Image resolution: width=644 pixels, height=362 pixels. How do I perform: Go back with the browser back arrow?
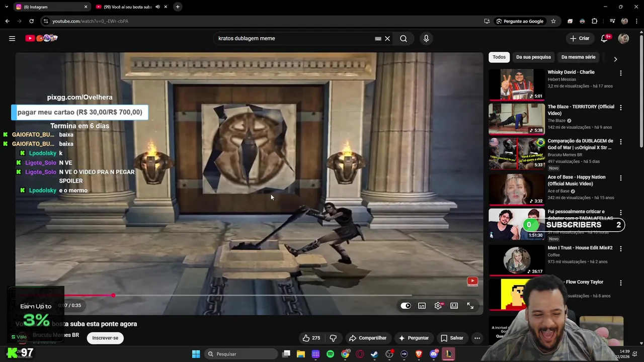(7, 21)
